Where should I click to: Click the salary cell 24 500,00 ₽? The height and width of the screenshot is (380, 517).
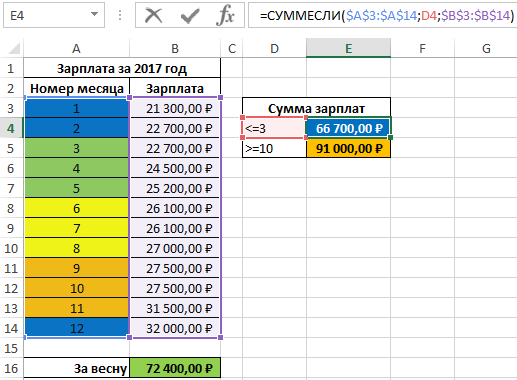pyautogui.click(x=175, y=168)
